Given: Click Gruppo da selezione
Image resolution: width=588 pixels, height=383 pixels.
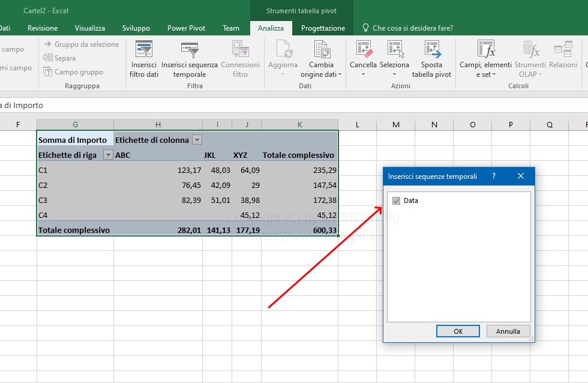Looking at the screenshot, I should (x=82, y=44).
